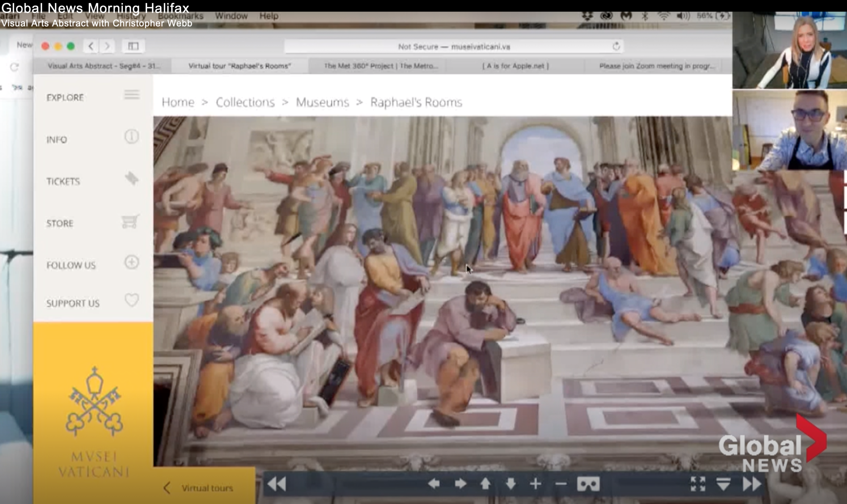
Task: Toggle the Safari sidebar button
Action: (x=133, y=46)
